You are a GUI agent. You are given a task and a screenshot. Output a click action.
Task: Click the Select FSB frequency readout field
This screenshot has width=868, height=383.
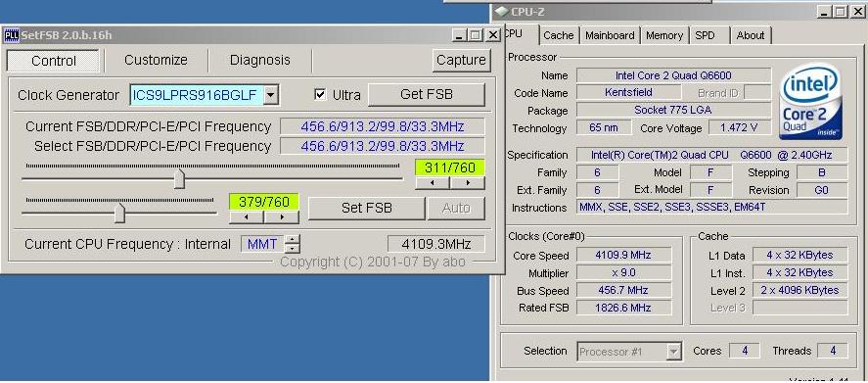pos(383,146)
